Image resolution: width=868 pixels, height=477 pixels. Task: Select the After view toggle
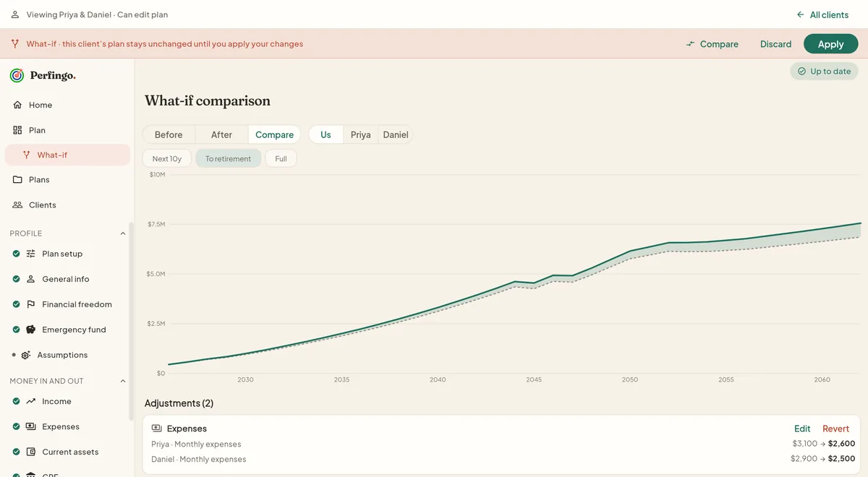[221, 134]
